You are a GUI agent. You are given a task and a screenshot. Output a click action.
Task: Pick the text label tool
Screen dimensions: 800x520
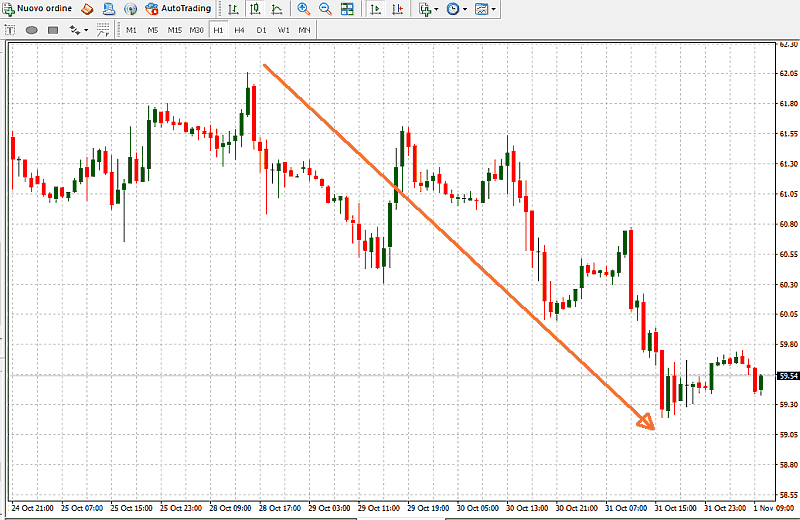pos(10,30)
